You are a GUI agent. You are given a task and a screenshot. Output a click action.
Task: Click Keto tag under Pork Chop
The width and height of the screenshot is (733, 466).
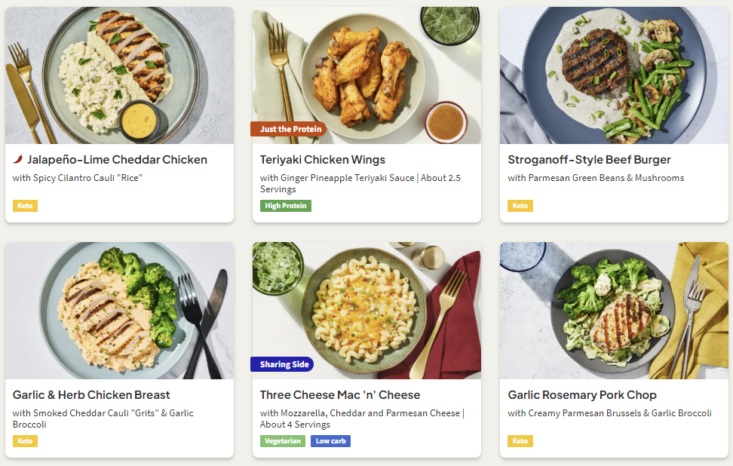pos(520,441)
